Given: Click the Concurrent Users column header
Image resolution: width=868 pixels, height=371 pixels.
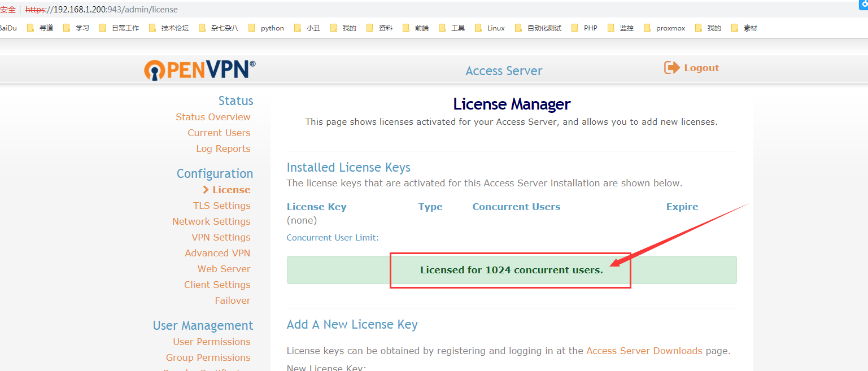Looking at the screenshot, I should 516,207.
